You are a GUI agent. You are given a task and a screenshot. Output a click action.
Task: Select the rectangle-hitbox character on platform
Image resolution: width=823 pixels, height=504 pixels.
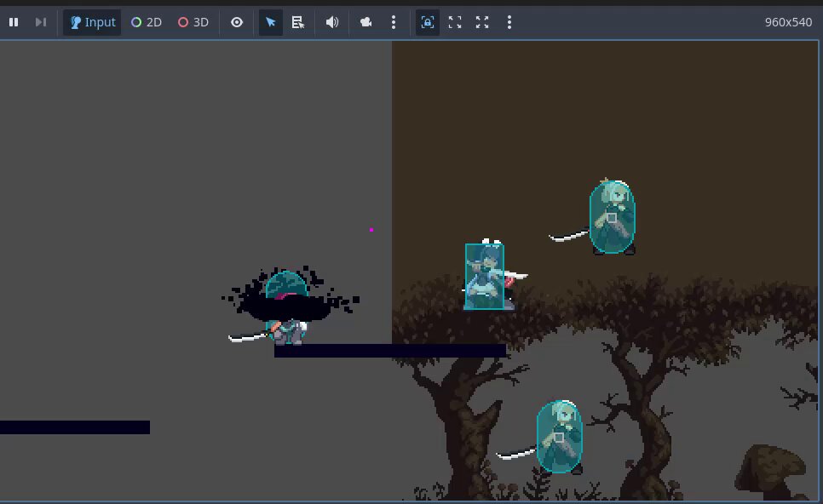[x=485, y=277]
